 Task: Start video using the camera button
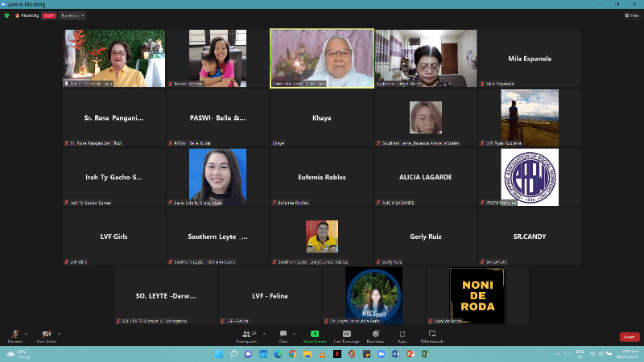[x=46, y=335]
